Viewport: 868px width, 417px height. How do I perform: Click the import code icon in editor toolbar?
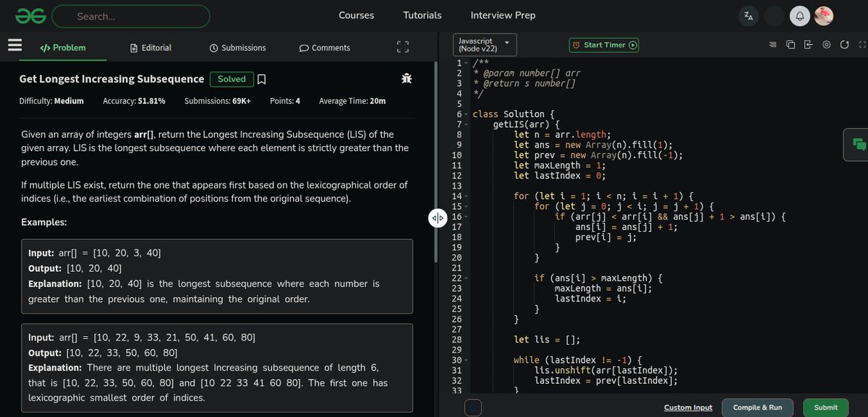[808, 45]
